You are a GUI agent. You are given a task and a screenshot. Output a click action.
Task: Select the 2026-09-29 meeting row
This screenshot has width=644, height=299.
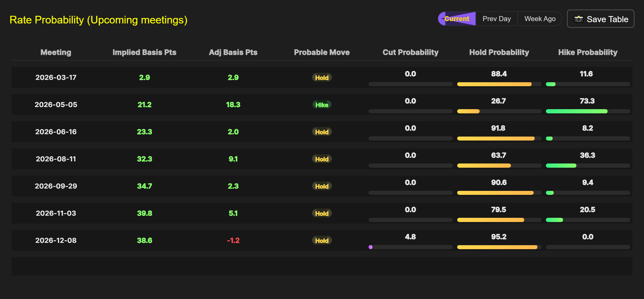coord(56,186)
